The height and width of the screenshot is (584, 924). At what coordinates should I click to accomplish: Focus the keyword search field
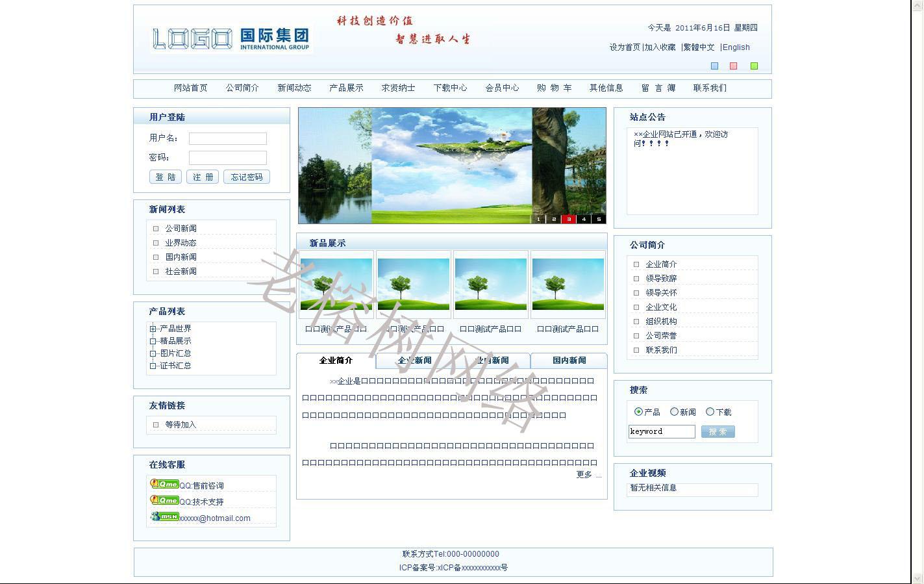tap(662, 431)
